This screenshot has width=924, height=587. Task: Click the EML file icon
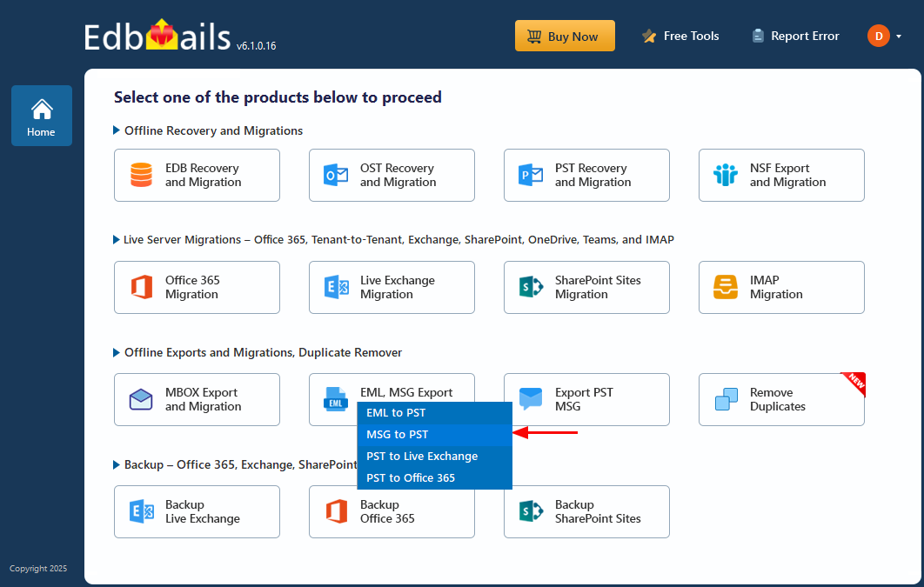[335, 398]
